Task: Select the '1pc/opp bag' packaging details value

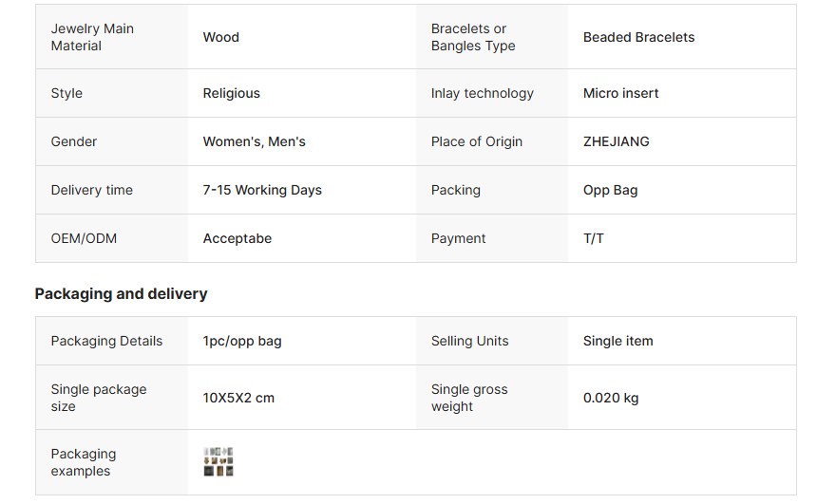Action: click(x=241, y=341)
